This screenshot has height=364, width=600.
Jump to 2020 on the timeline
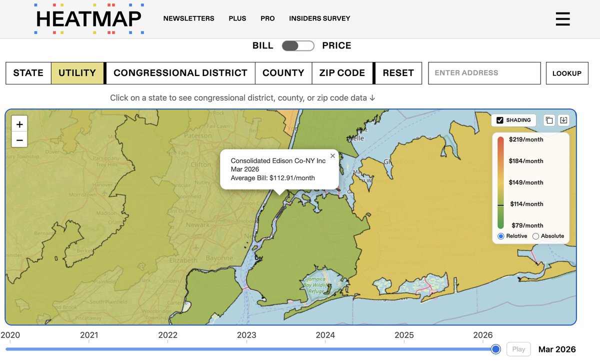(10, 335)
